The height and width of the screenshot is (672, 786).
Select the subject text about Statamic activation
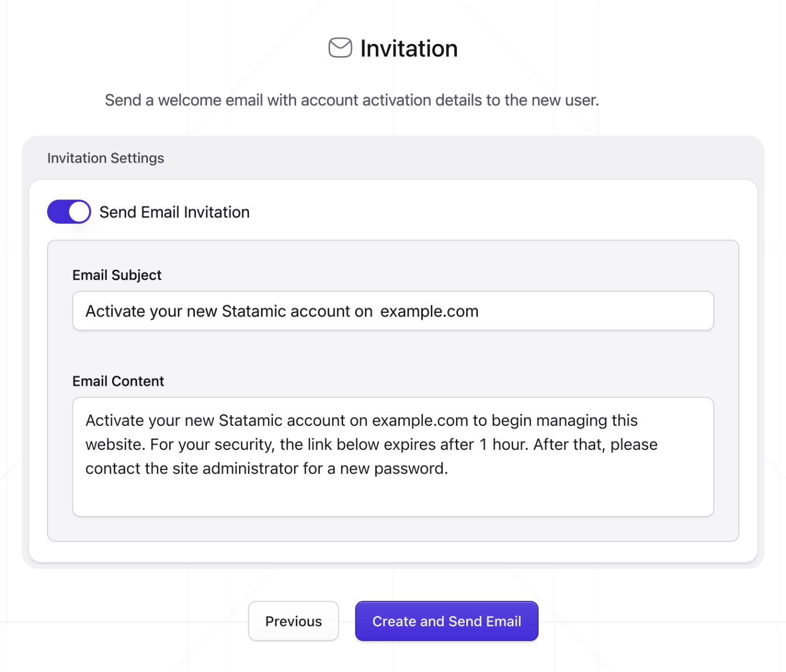(x=282, y=311)
